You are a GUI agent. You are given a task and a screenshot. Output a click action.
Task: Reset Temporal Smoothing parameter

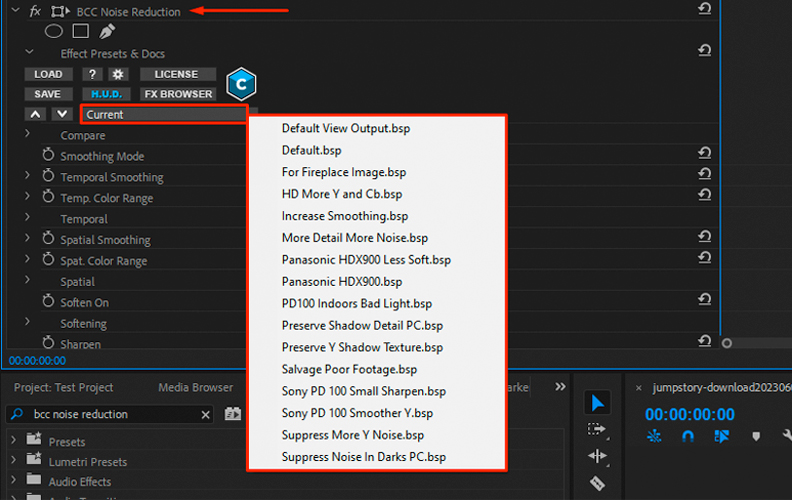[x=705, y=174]
